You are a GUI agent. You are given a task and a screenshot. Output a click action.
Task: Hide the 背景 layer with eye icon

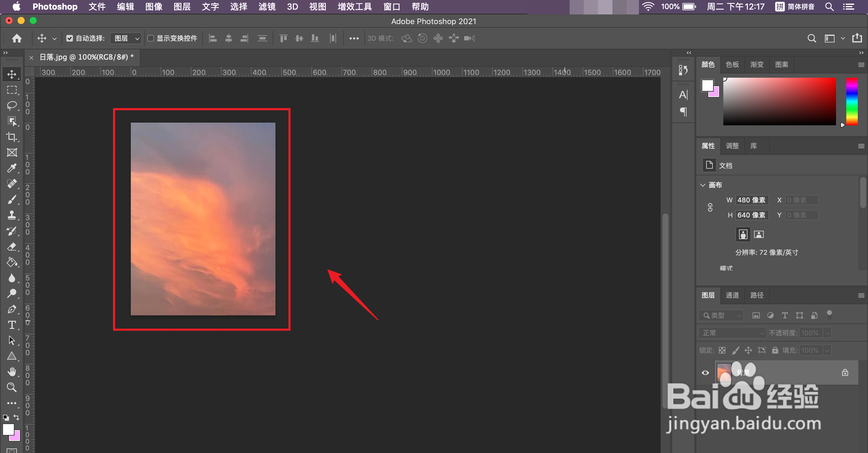pos(705,373)
